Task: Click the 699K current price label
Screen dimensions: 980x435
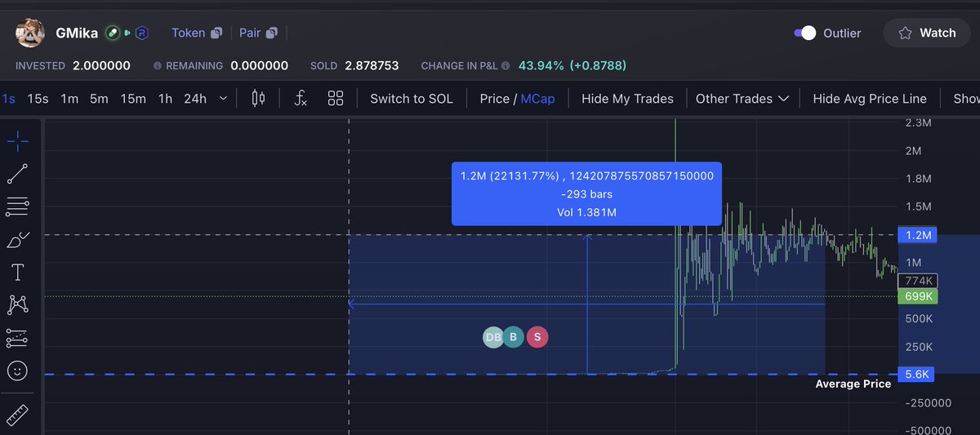Action: tap(918, 296)
